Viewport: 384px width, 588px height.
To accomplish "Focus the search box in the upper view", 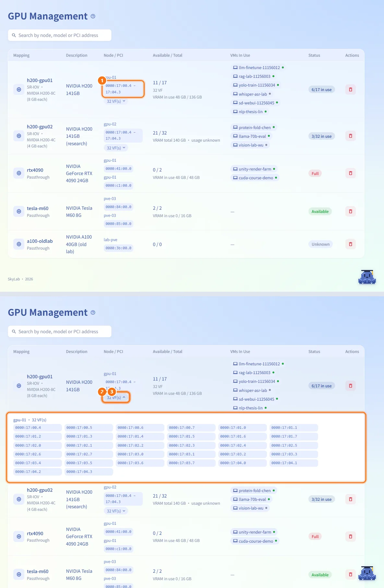I will [60, 35].
